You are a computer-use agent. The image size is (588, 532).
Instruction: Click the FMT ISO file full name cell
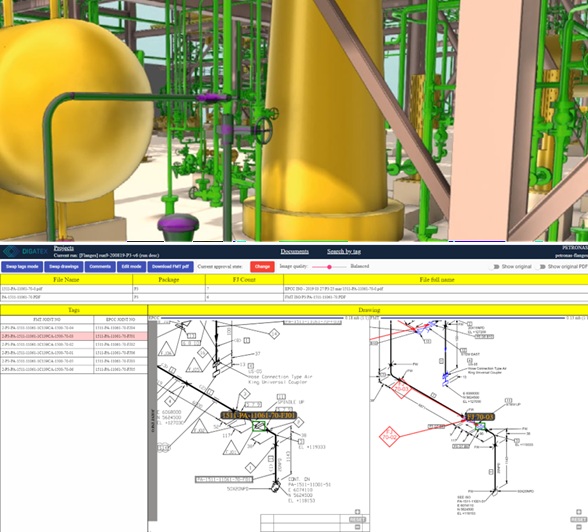tap(436, 297)
